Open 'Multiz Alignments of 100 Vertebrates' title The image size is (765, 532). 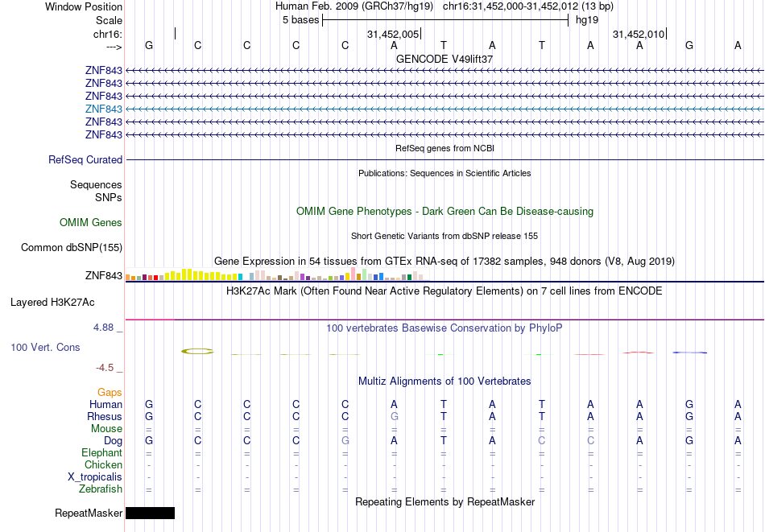coord(445,381)
